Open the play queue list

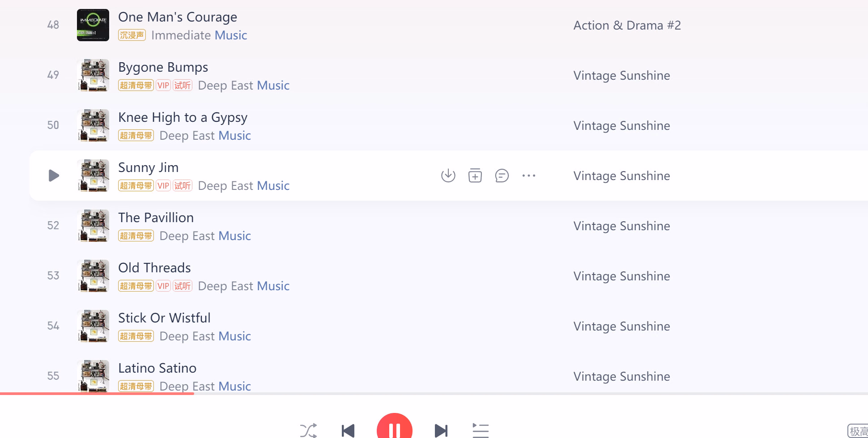click(481, 430)
